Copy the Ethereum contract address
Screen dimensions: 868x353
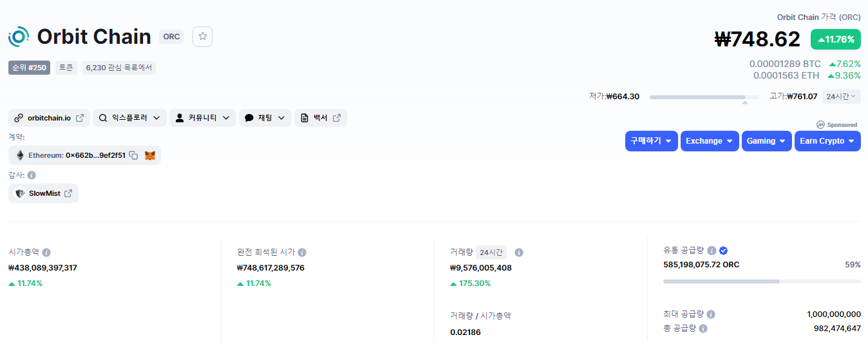(x=133, y=155)
